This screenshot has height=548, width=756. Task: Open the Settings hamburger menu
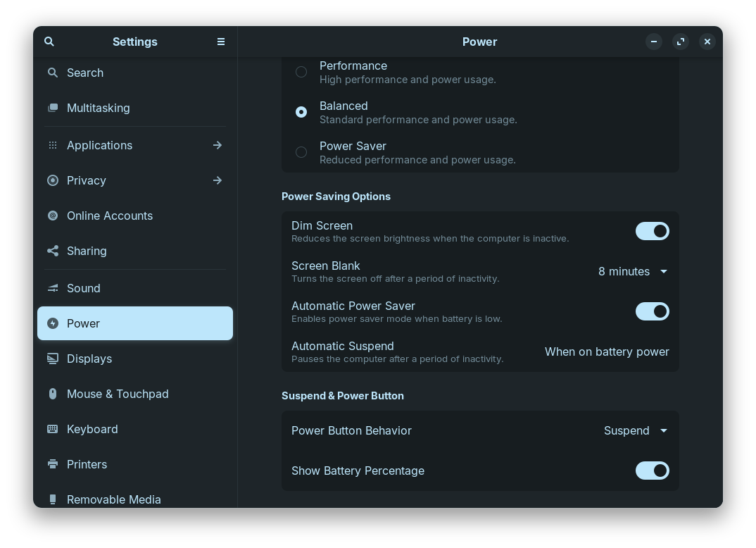(x=221, y=42)
